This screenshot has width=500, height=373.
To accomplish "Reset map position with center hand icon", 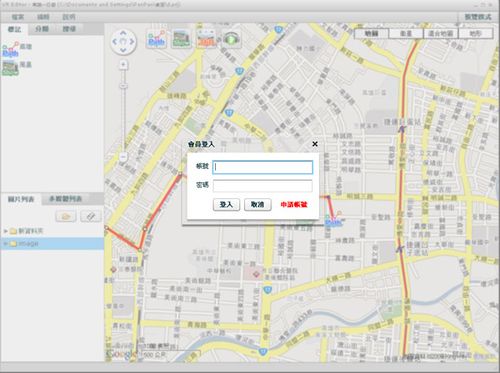I will point(123,42).
